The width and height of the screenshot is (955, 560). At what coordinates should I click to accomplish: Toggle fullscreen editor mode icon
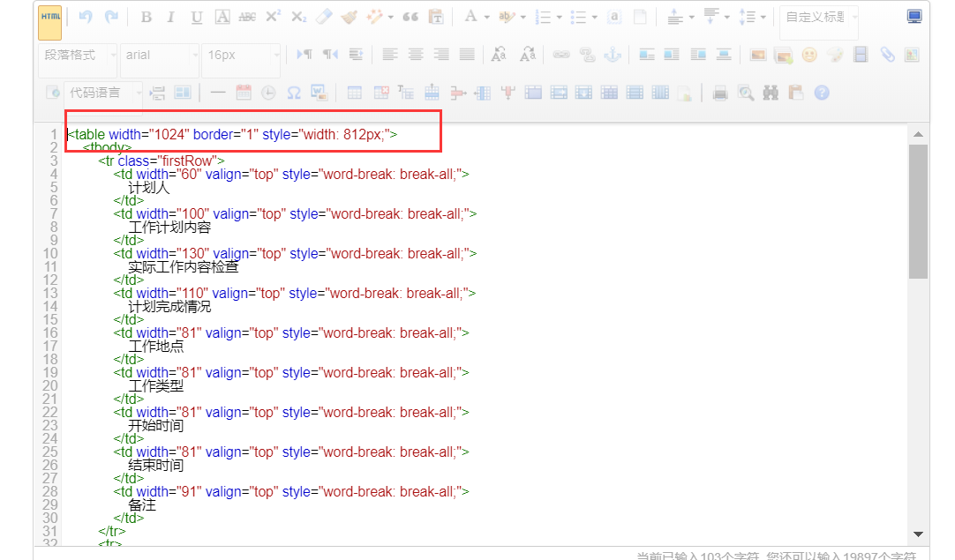(914, 17)
